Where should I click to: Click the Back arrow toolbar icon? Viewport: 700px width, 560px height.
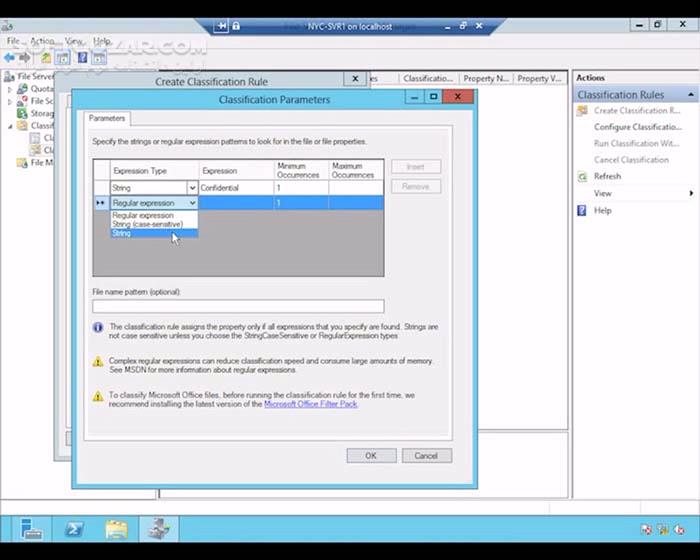coord(9,58)
